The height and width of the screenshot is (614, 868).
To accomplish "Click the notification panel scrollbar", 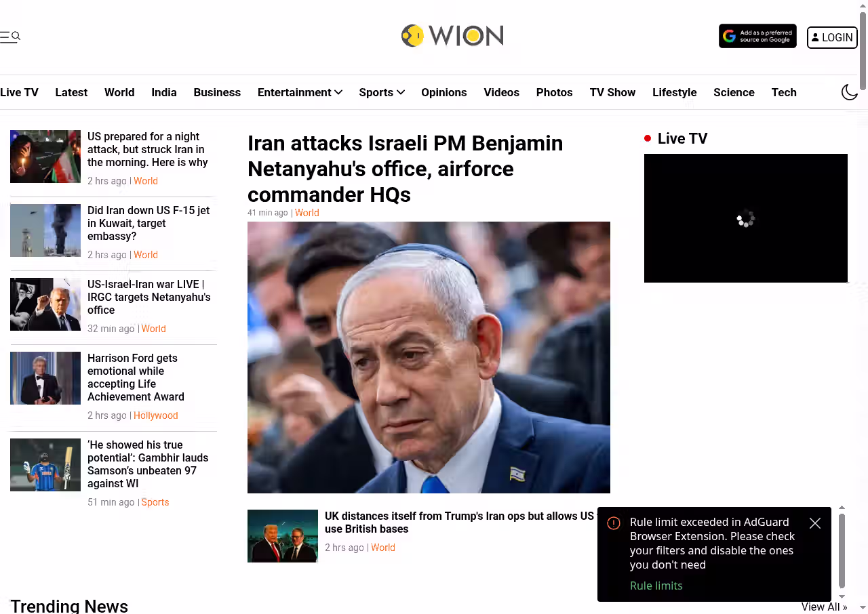I will click(842, 550).
